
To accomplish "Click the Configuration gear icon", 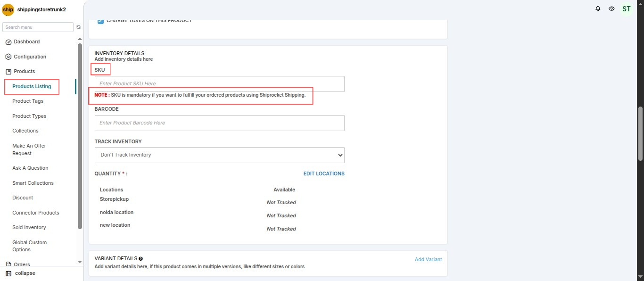I will 8,57.
